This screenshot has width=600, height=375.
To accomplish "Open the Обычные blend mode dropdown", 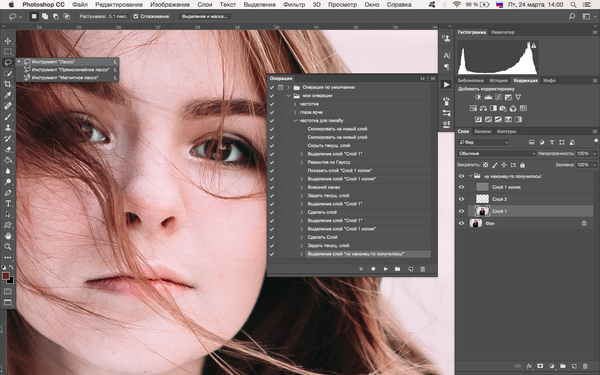I will [x=497, y=153].
